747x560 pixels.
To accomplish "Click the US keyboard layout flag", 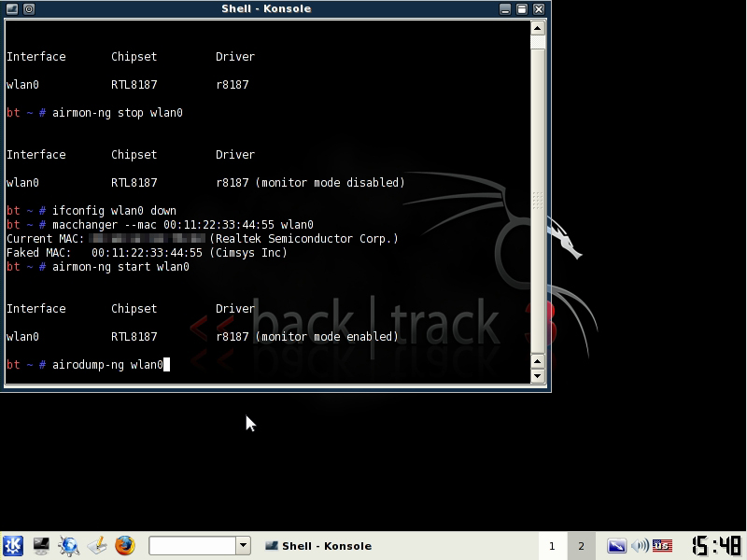I will point(662,546).
